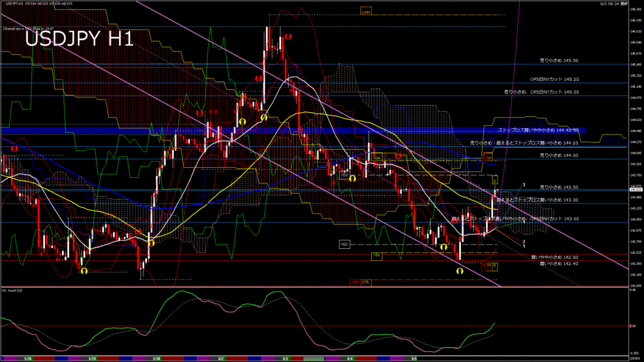Select the OP5日NYカット 145.20 label

(x=554, y=79)
